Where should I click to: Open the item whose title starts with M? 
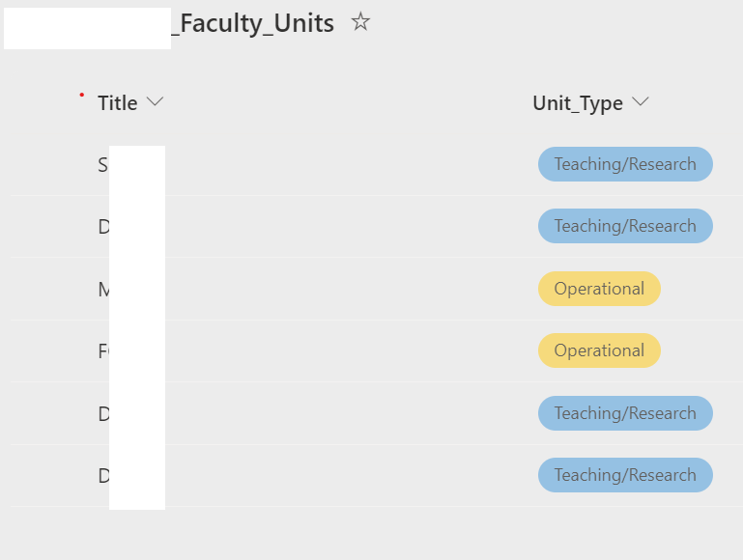(x=103, y=289)
